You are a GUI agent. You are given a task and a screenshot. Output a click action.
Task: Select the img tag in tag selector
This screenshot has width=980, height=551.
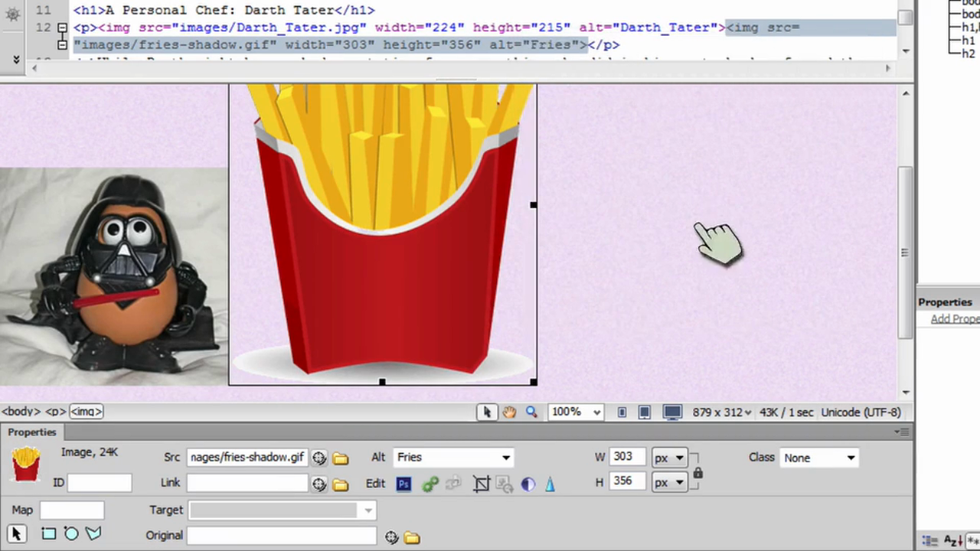(86, 411)
